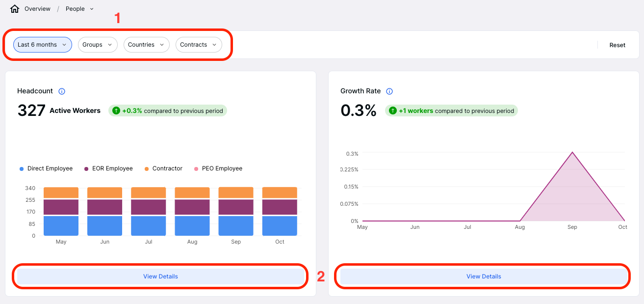Click the home icon in the breadcrumb
Image resolution: width=644 pixels, height=304 pixels.
tap(14, 8)
